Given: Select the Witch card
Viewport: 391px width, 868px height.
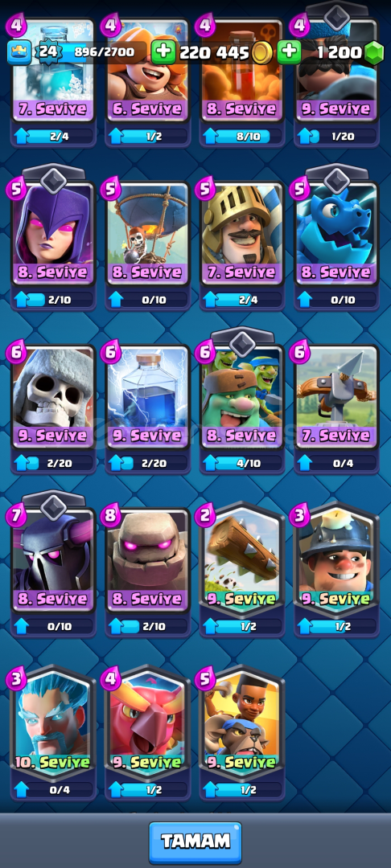Looking at the screenshot, I should pyautogui.click(x=52, y=233).
